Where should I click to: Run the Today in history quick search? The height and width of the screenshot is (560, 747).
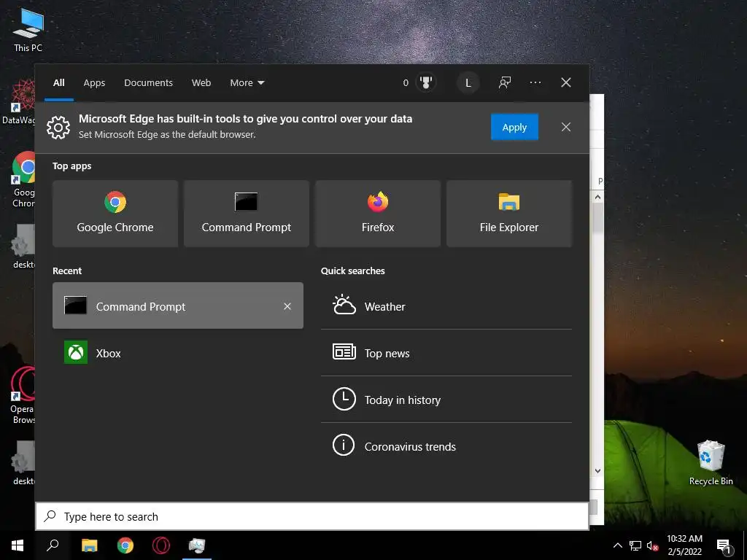pos(446,400)
